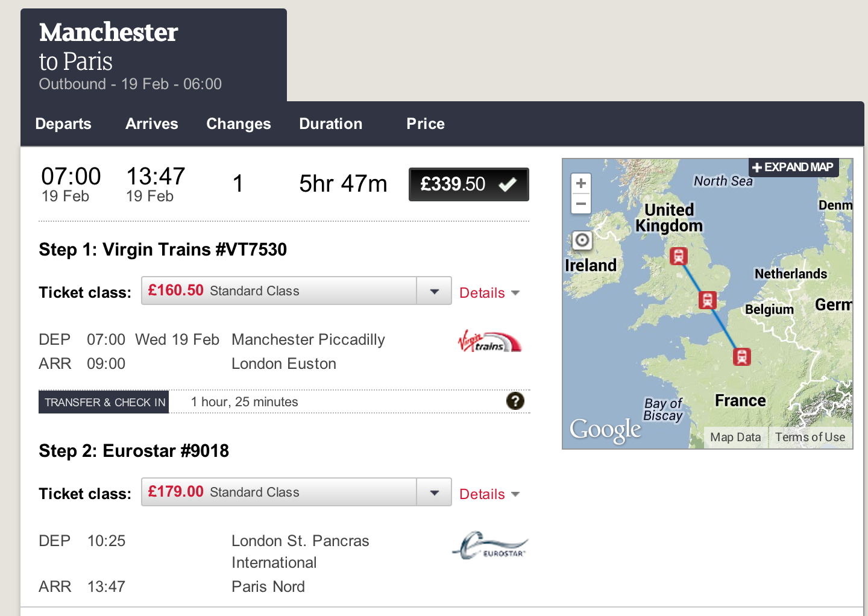Click the Departs column header
Viewport: 868px width, 616px height.
tap(63, 124)
